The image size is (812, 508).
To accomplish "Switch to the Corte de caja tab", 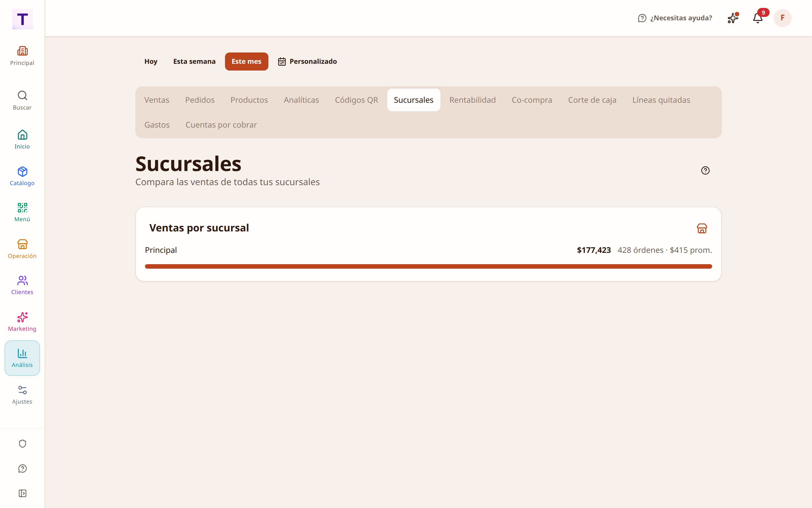I will [x=592, y=100].
